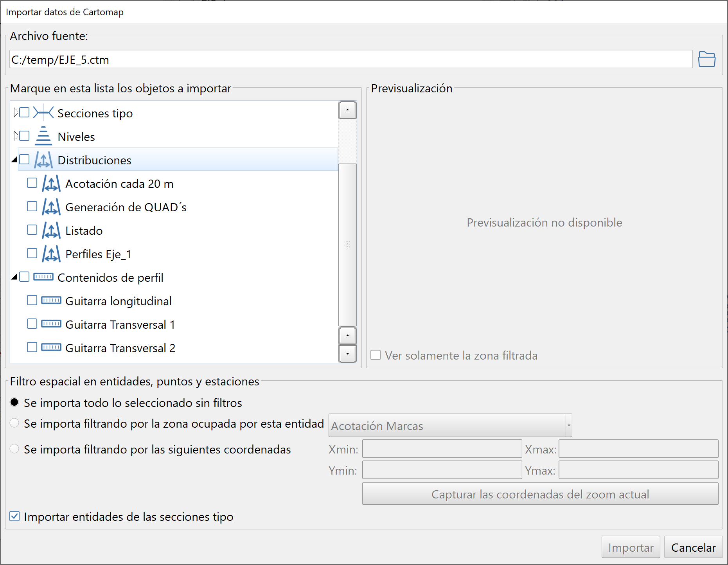The width and height of the screenshot is (728, 565).
Task: Select the Niveles row label
Action: [76, 137]
